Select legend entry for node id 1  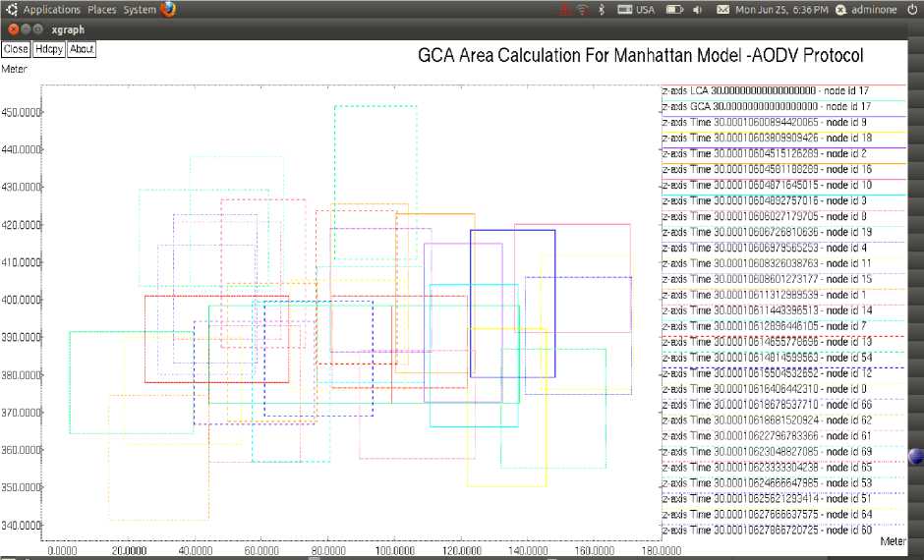[x=765, y=295]
